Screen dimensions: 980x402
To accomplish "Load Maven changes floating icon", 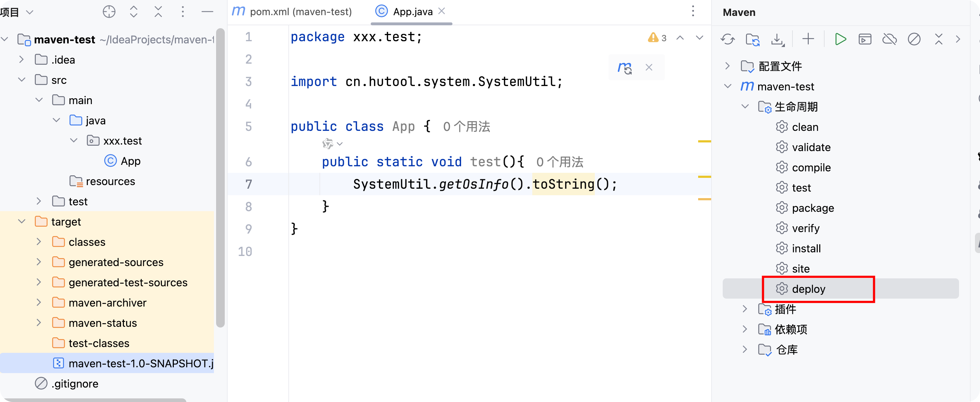I will [x=625, y=68].
